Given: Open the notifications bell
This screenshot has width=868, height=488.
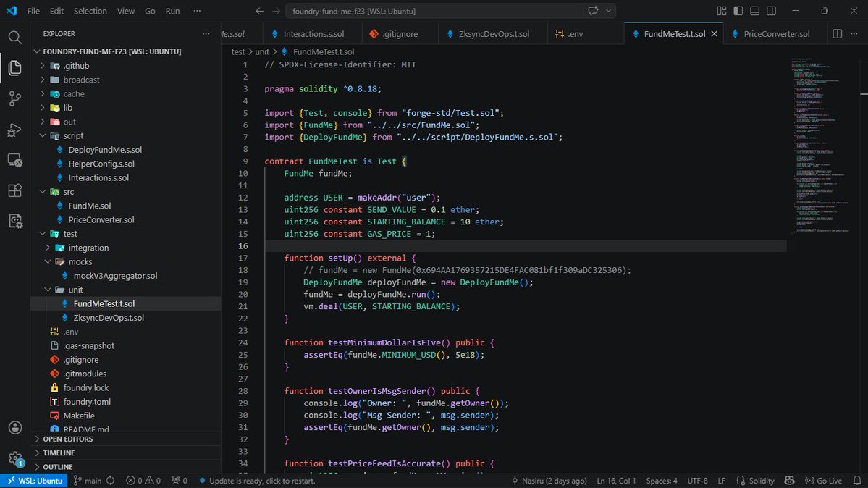Looking at the screenshot, I should 857,480.
